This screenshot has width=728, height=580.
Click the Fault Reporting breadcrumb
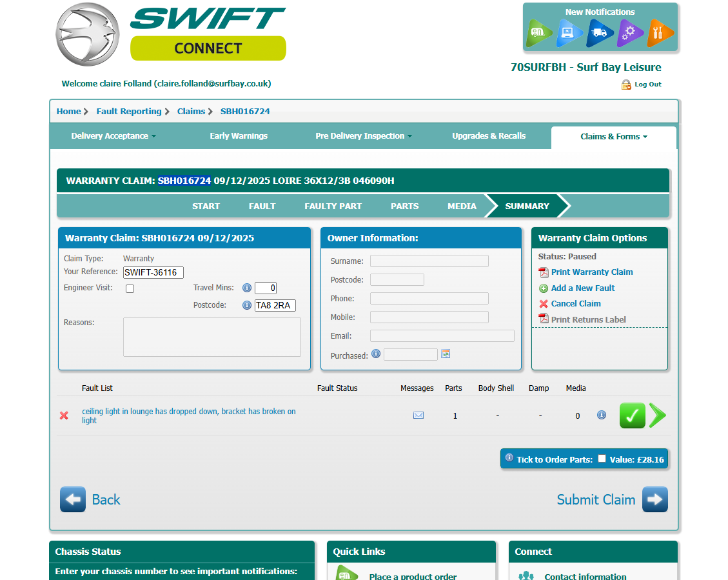(129, 112)
